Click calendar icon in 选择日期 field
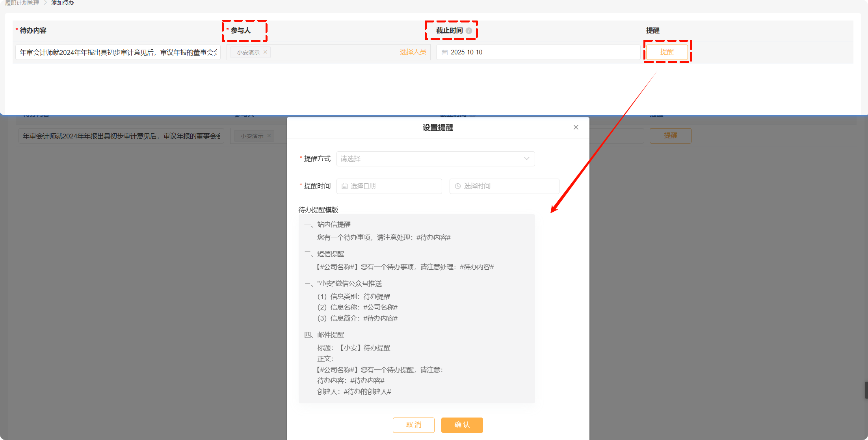The image size is (868, 440). click(x=345, y=186)
